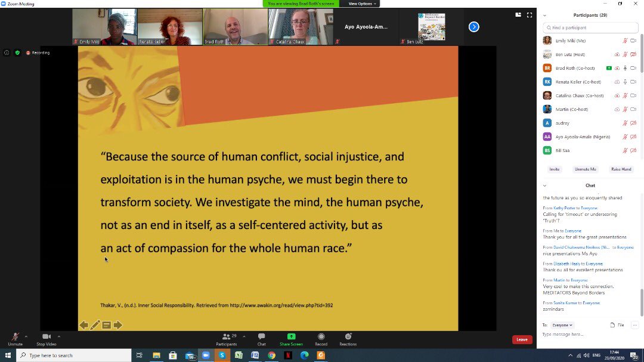
Task: Click Renata Keller (Co-host) microphone icon
Action: (625, 82)
